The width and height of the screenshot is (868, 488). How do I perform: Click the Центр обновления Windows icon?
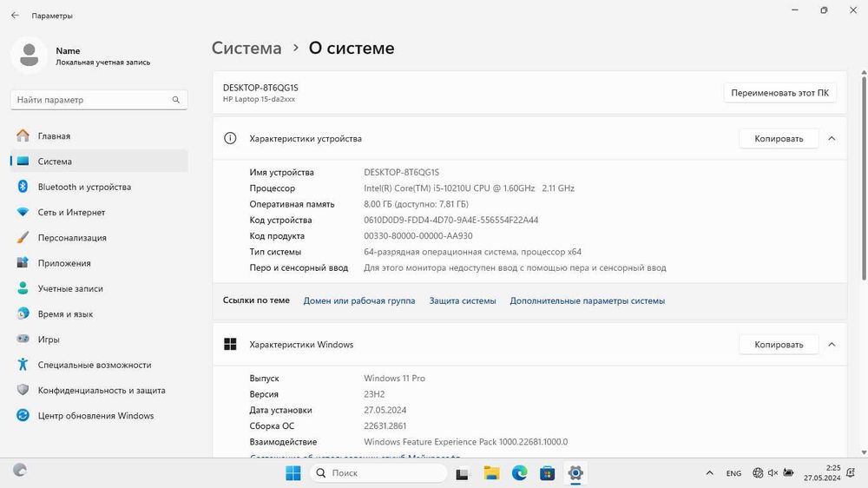(x=23, y=415)
